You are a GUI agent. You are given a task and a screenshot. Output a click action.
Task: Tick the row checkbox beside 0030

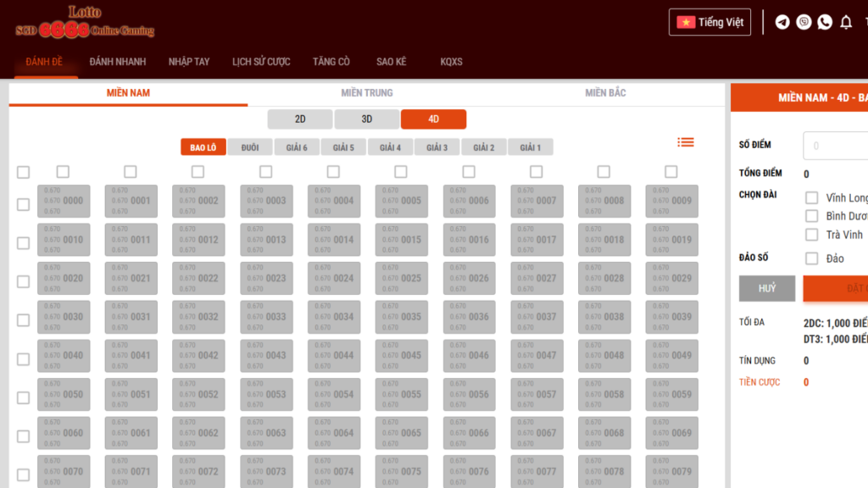23,320
